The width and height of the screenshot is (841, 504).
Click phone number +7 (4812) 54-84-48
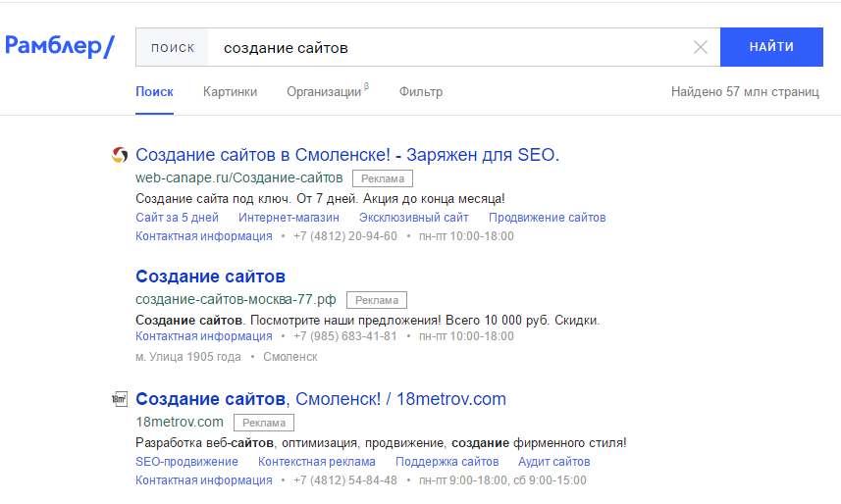point(345,480)
